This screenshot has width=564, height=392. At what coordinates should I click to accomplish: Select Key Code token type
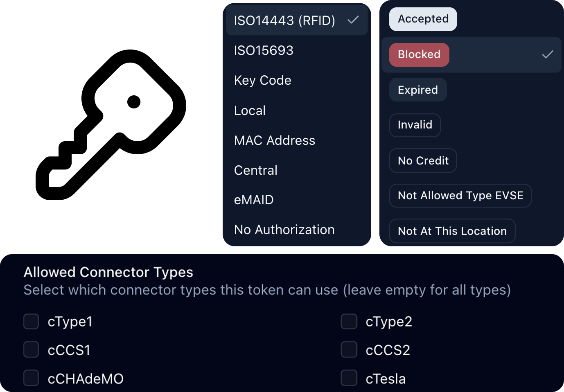coord(262,80)
